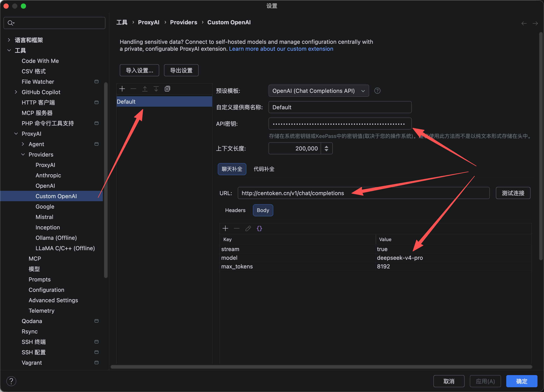This screenshot has height=392, width=544.
Task: Click the File Watcher project-level icon
Action: tap(97, 82)
